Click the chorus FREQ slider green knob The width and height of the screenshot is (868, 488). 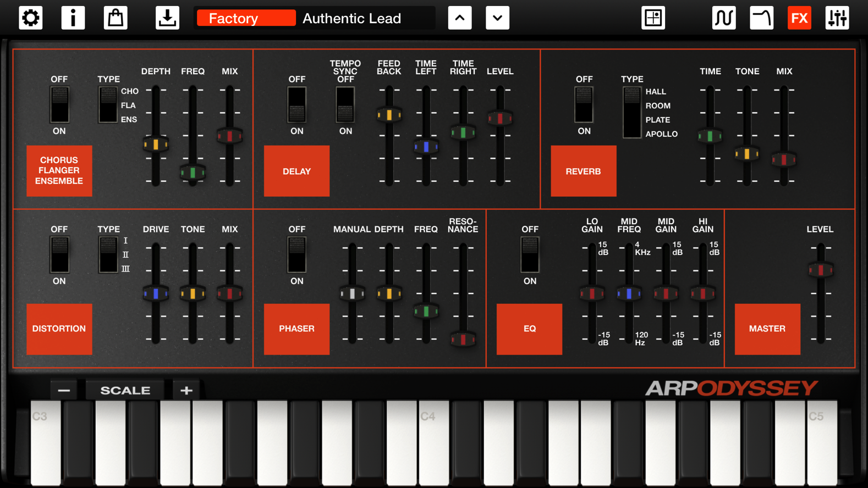193,173
